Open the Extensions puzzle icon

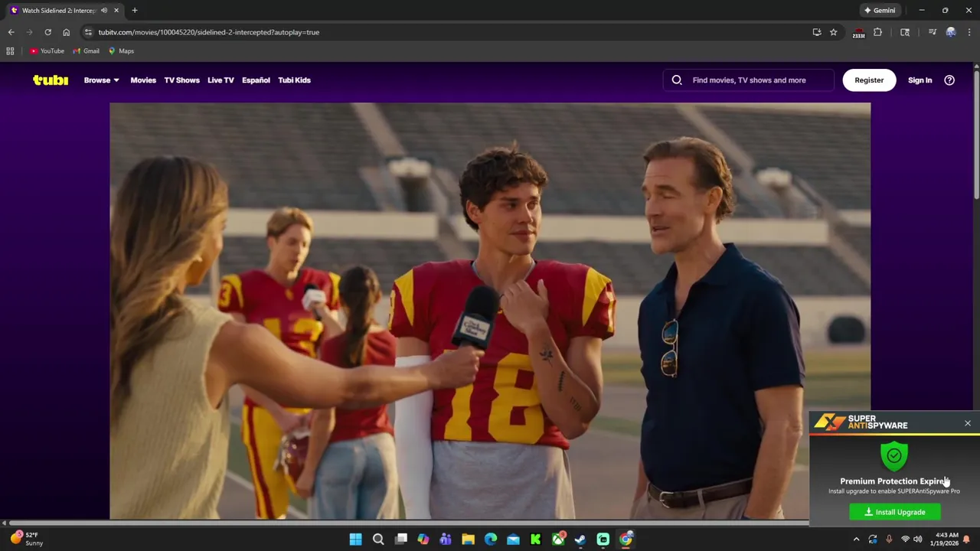tap(877, 32)
